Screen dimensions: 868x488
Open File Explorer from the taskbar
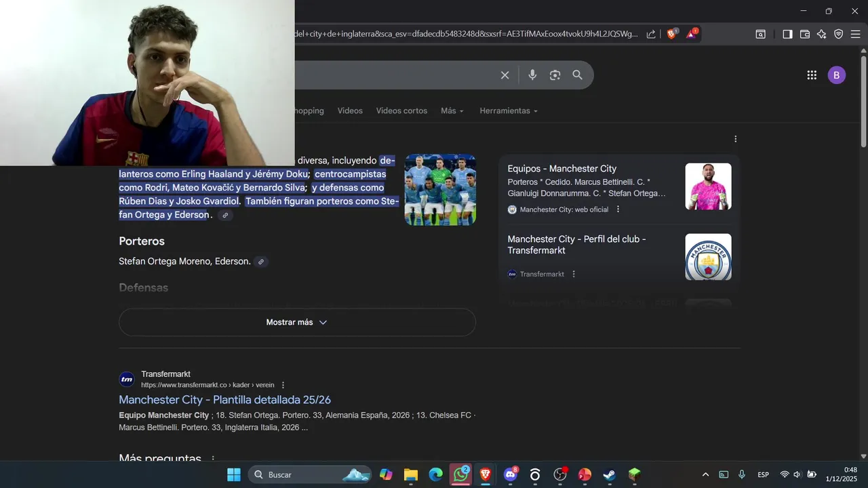[x=411, y=474]
